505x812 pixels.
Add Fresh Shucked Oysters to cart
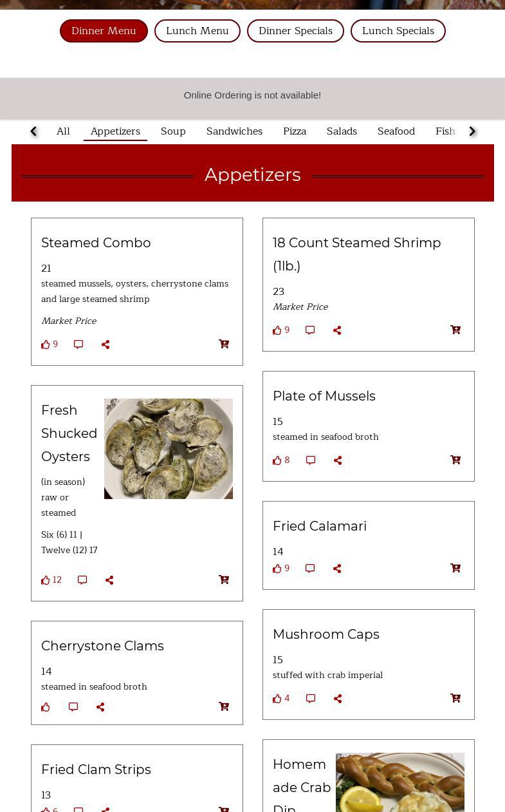[224, 580]
